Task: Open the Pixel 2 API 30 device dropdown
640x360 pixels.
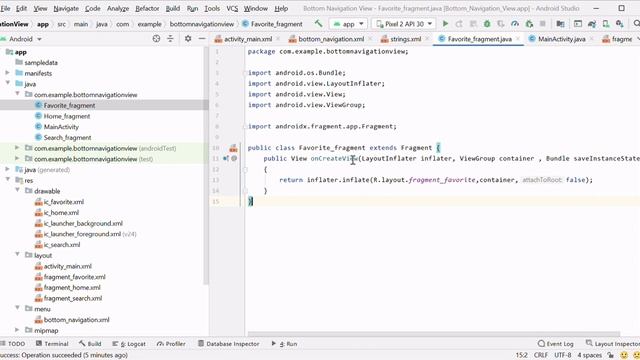Action: click(x=404, y=24)
